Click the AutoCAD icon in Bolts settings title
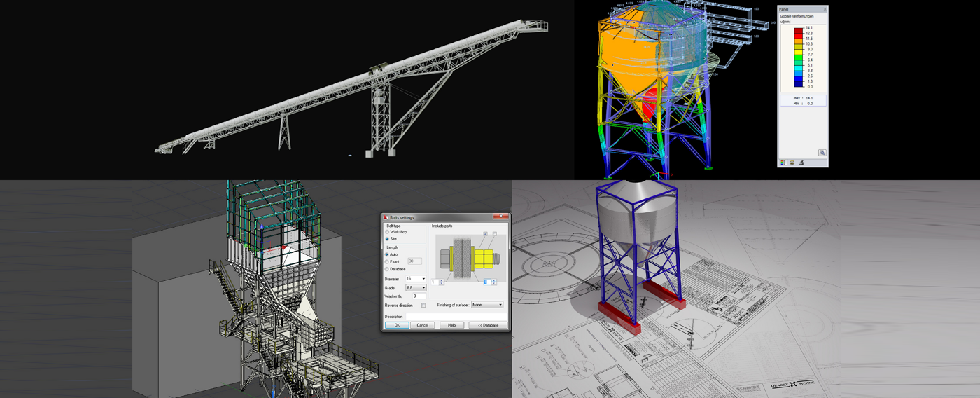 [386, 218]
